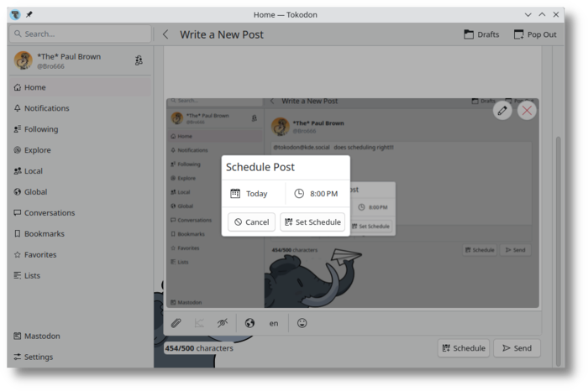The image size is (588, 391).
Task: Open the 'en' language selector
Action: [x=274, y=323]
